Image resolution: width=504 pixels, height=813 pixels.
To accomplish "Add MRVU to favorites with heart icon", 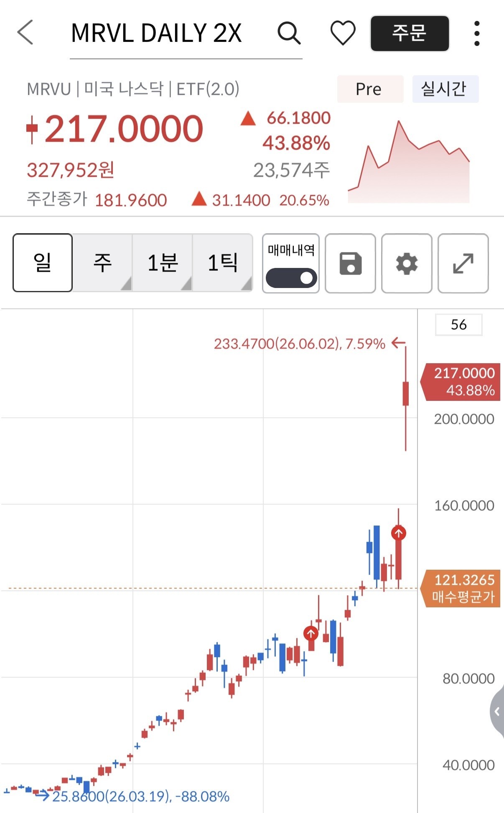I will [343, 33].
